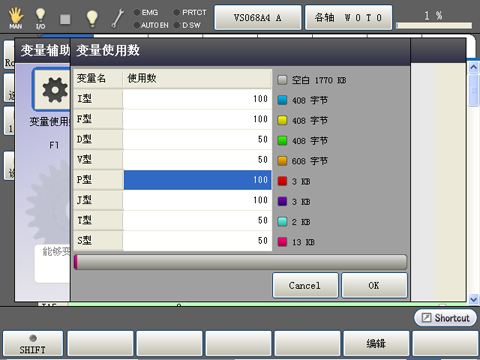Click the 变量名 column header
This screenshot has width=480, height=360.
pyautogui.click(x=98, y=79)
